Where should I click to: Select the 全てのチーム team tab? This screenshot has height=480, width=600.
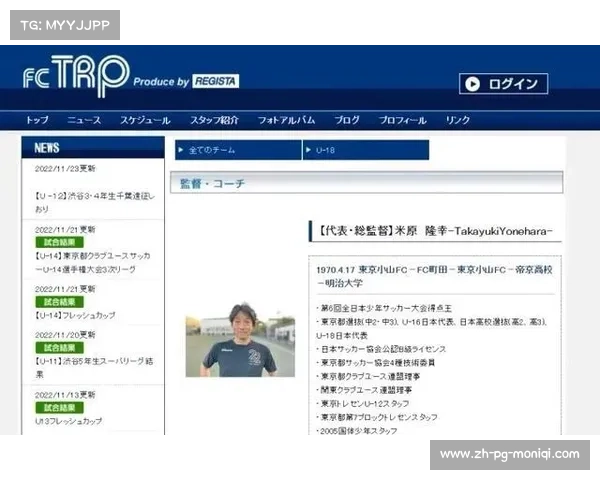point(238,150)
